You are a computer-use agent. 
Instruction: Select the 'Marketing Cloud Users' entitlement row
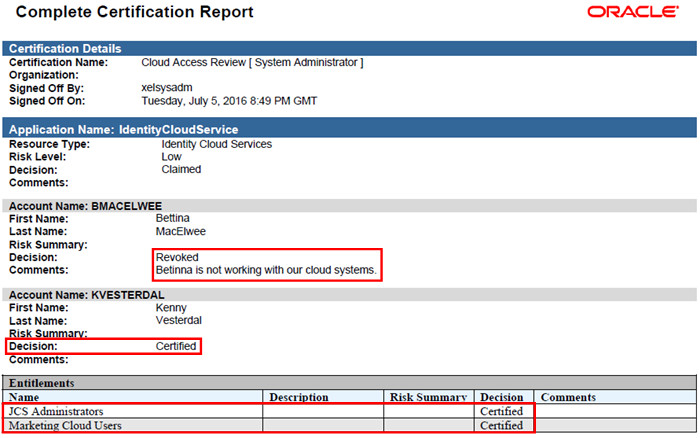[349, 425]
